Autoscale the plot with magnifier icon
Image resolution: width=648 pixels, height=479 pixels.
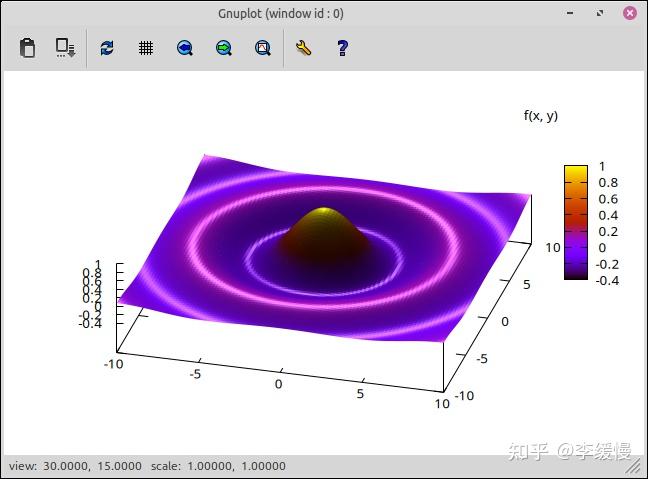point(262,48)
